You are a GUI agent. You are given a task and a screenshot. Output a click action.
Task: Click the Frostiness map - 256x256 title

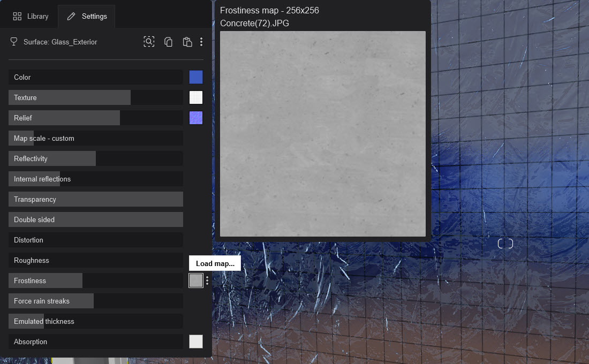pos(269,10)
